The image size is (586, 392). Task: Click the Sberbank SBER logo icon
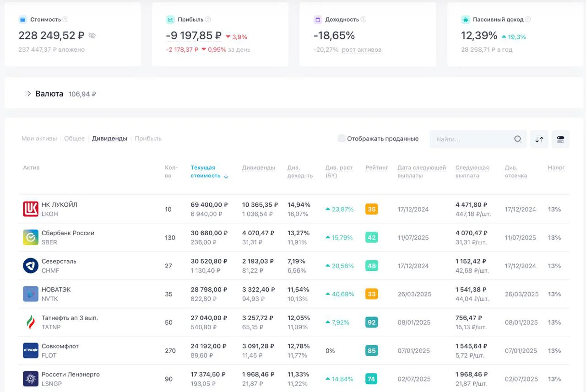(x=31, y=237)
